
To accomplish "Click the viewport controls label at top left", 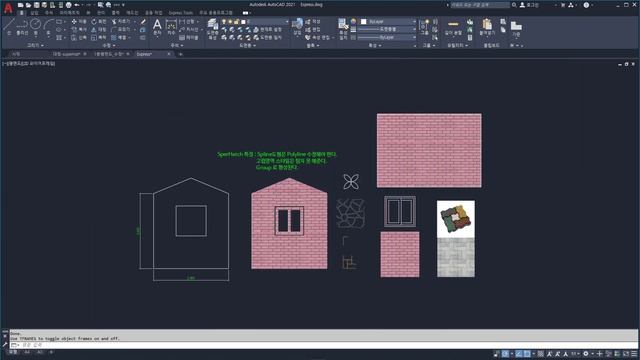I will click(x=29, y=64).
